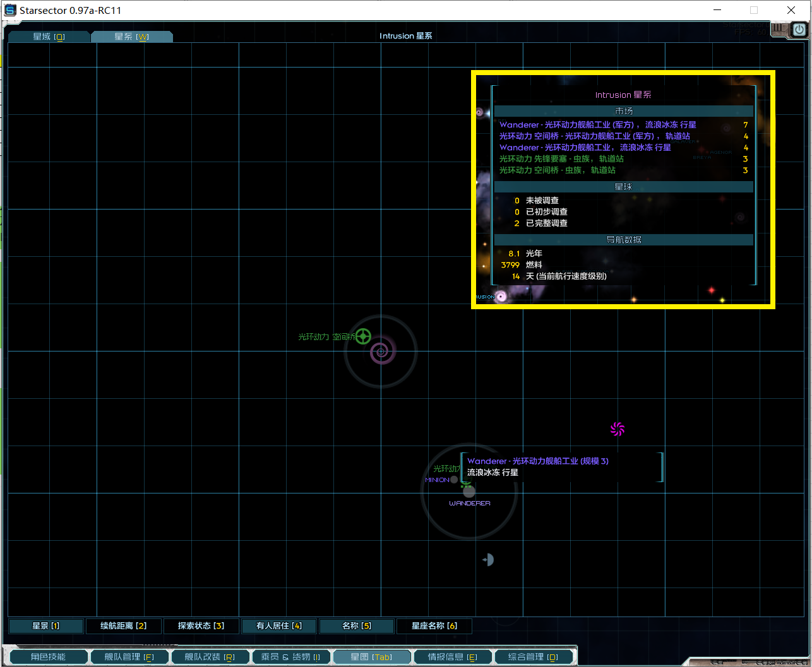This screenshot has height=667, width=812.
Task: Toggle 续航距离 [2] range display
Action: tap(123, 626)
